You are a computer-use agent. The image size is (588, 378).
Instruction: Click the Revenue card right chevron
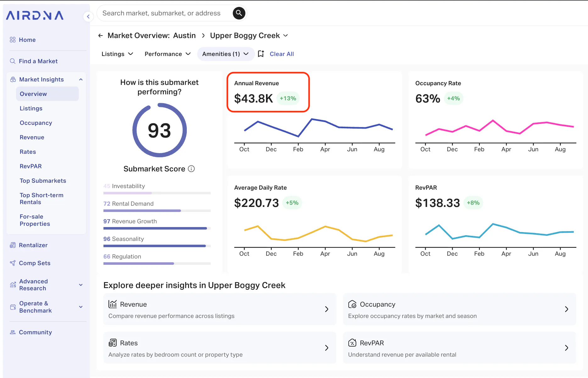[x=327, y=309]
